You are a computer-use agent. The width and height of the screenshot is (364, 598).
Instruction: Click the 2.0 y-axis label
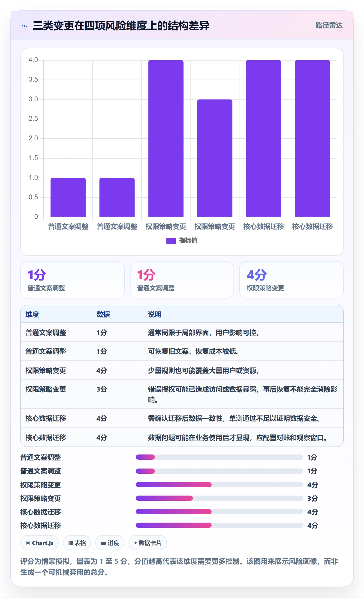[x=33, y=138]
